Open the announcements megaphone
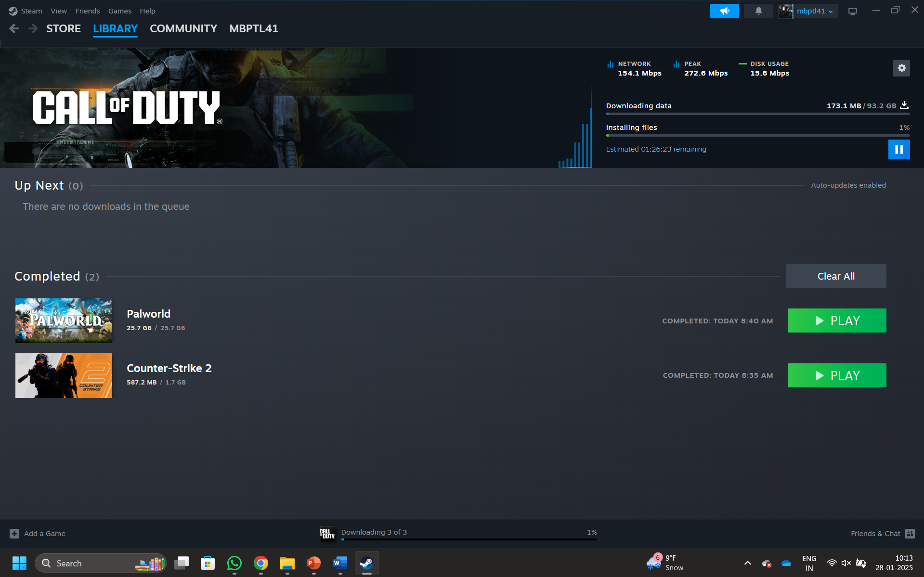Image resolution: width=924 pixels, height=577 pixels. click(x=724, y=11)
